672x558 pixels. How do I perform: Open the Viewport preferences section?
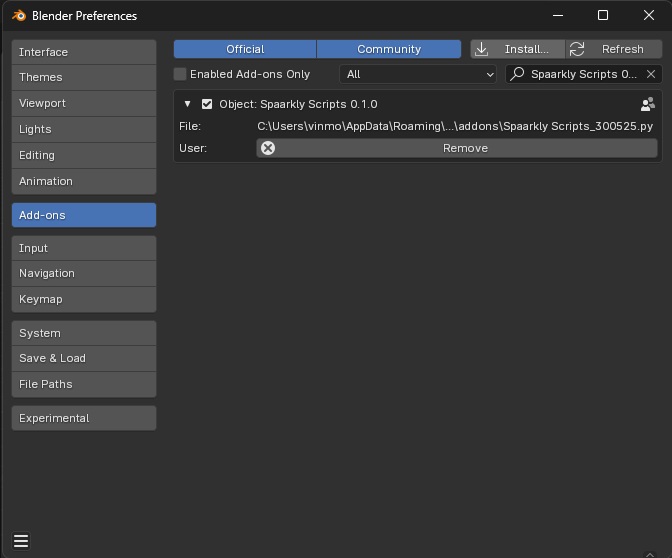(x=84, y=103)
